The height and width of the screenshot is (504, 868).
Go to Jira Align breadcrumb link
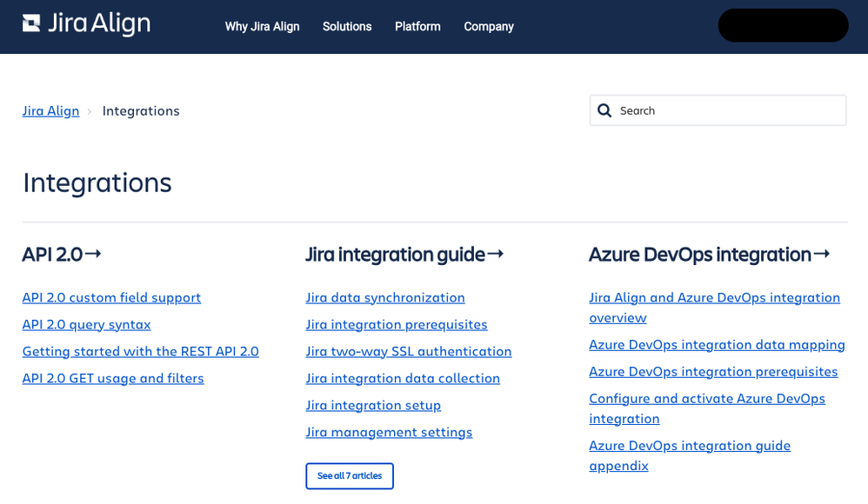tap(50, 110)
